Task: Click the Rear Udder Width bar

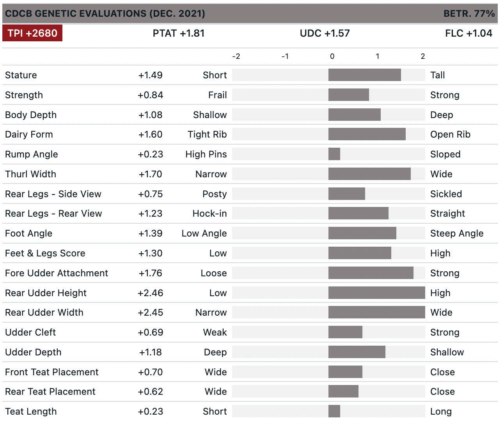Action: (x=376, y=313)
